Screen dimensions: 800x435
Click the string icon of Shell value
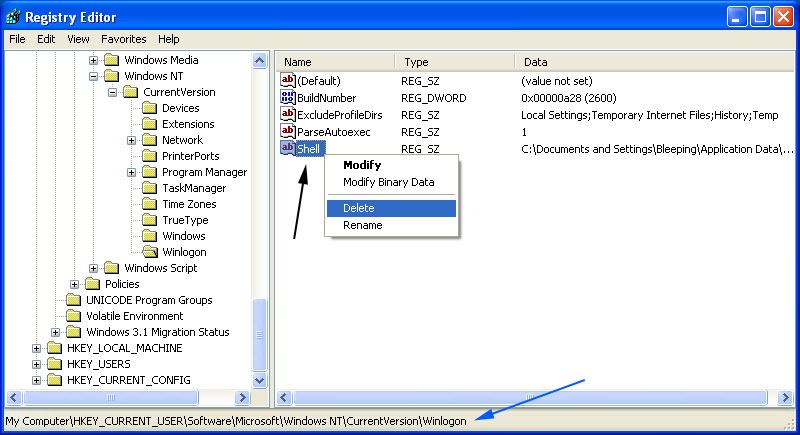288,148
